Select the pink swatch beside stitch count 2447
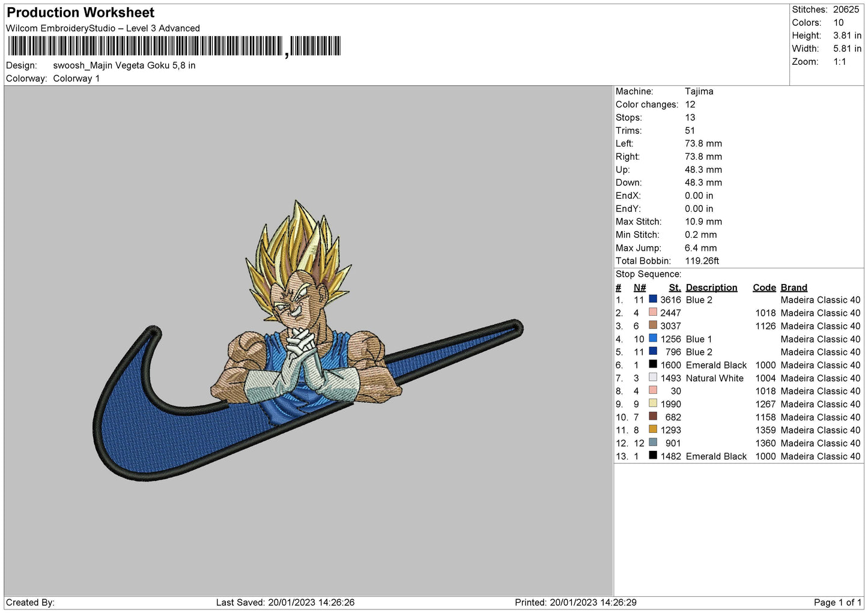 [x=652, y=312]
